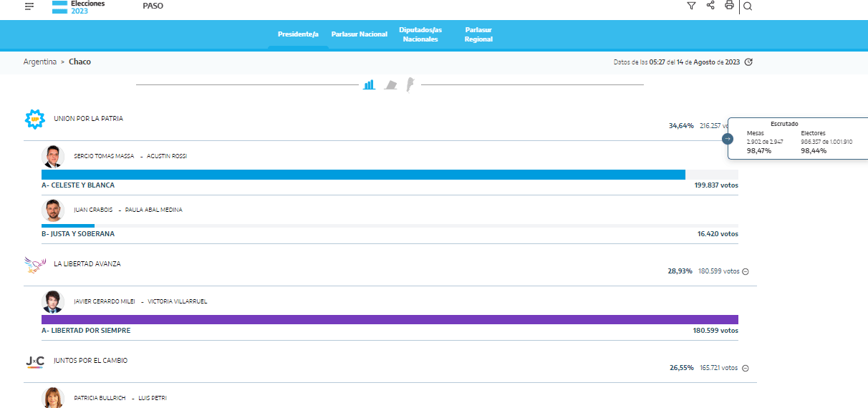Switch to Chaco province map view
This screenshot has width=868, height=408.
[x=390, y=85]
